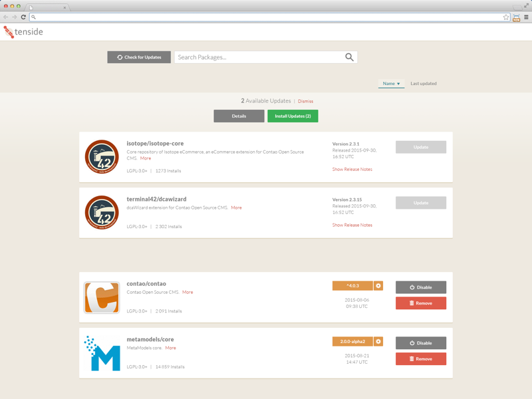Click Install Updates (2)
The height and width of the screenshot is (399, 532).
[x=293, y=116]
